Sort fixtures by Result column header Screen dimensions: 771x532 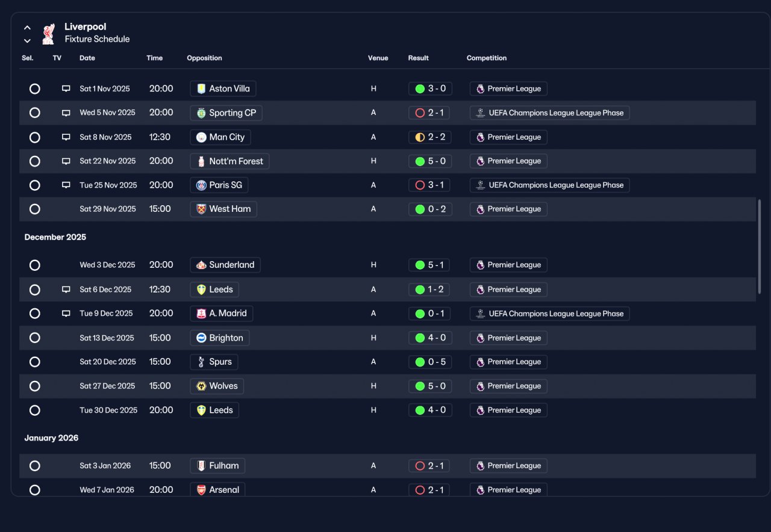tap(419, 58)
